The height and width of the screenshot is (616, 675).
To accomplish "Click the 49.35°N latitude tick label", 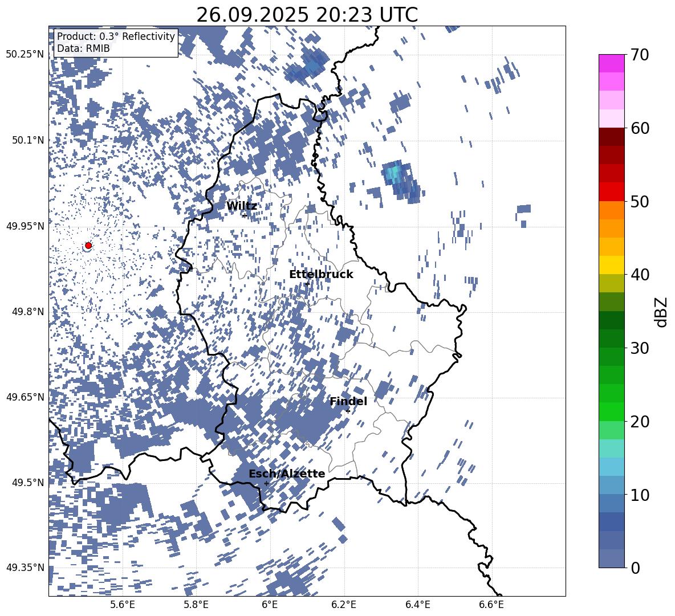I will [x=25, y=568].
